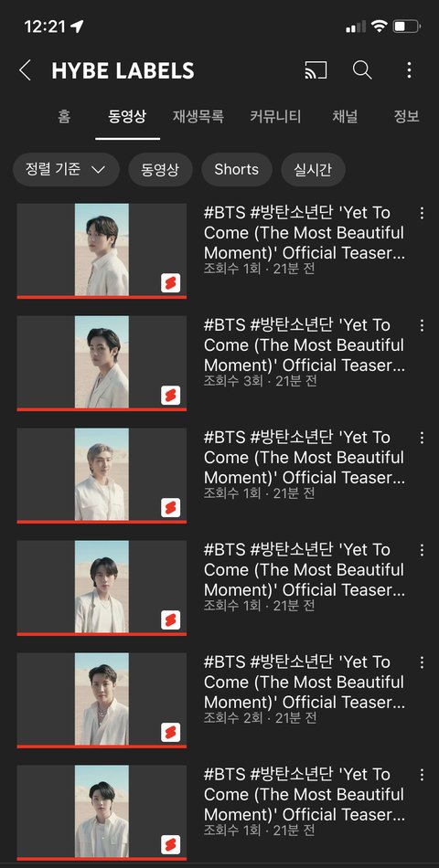The image size is (439, 868).
Task: Open options menu for the 3-view teaser video
Action: [422, 325]
